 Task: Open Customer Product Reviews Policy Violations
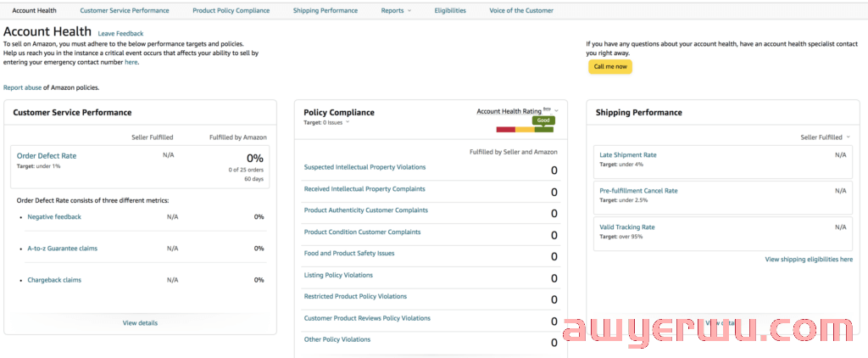[367, 318]
